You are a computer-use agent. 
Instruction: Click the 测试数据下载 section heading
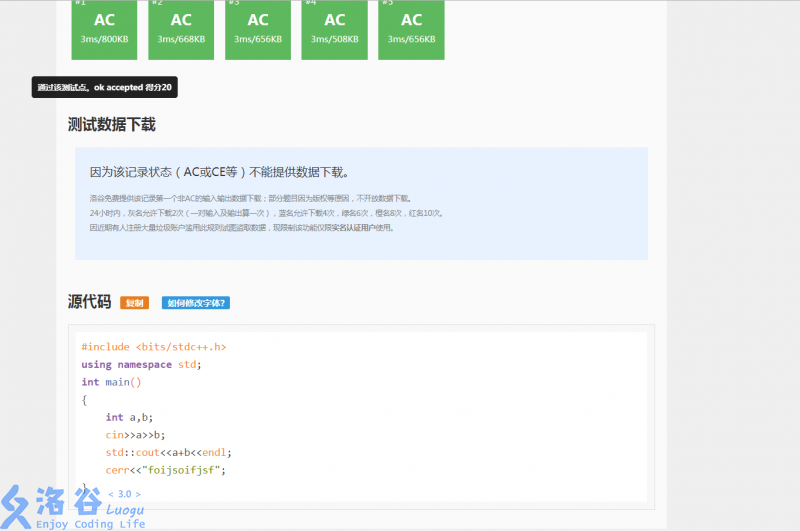[x=111, y=125]
